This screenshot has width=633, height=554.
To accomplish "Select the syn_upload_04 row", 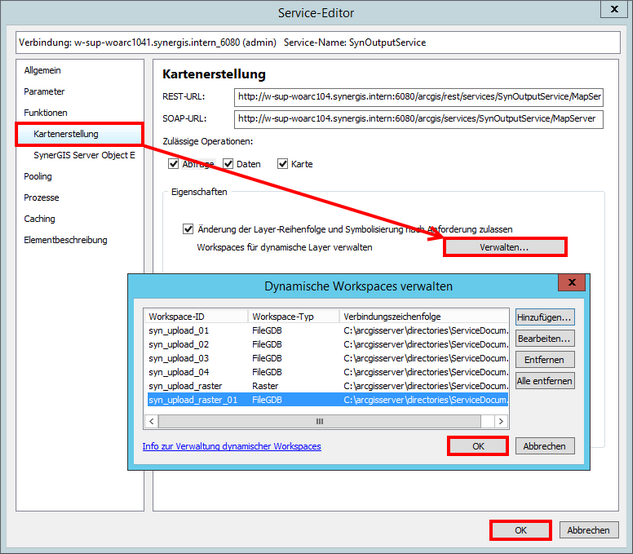I will [x=327, y=372].
